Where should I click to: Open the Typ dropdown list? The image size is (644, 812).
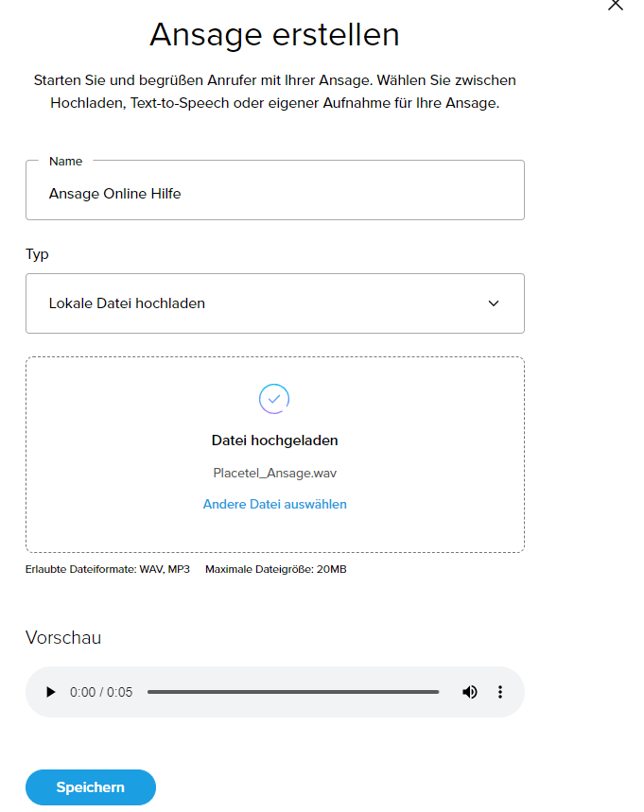(275, 303)
